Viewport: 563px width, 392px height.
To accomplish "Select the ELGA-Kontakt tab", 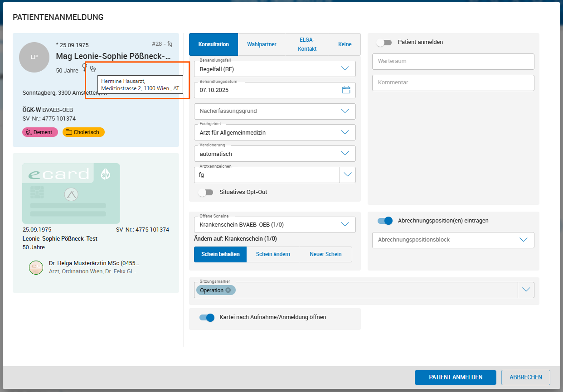I will (x=307, y=44).
